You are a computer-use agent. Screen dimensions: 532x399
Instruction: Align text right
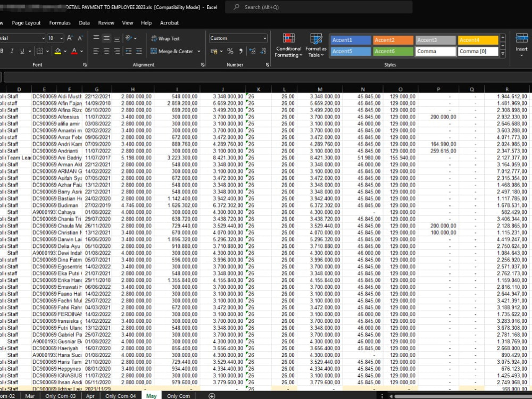click(117, 51)
